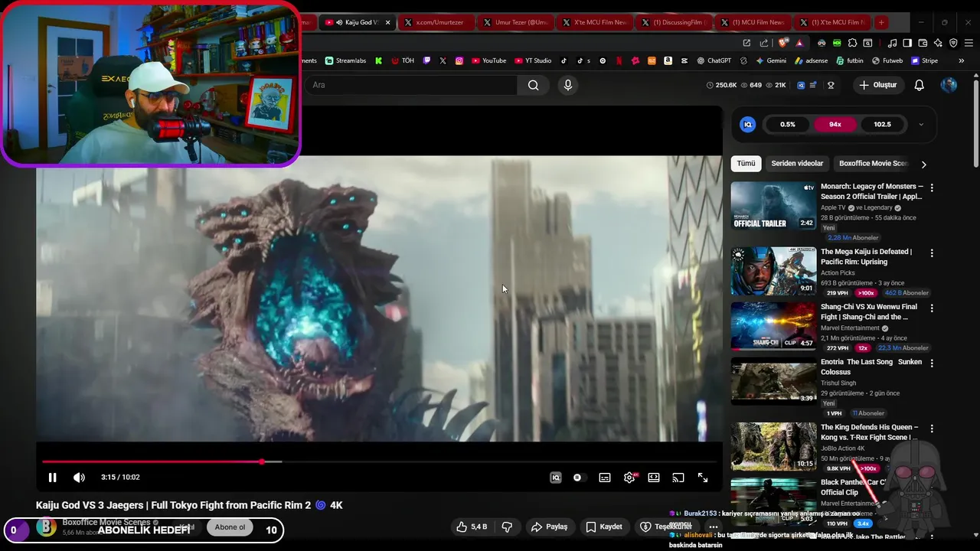Image resolution: width=980 pixels, height=551 pixels.
Task: Open Instagram bookmark icon
Action: [459, 60]
